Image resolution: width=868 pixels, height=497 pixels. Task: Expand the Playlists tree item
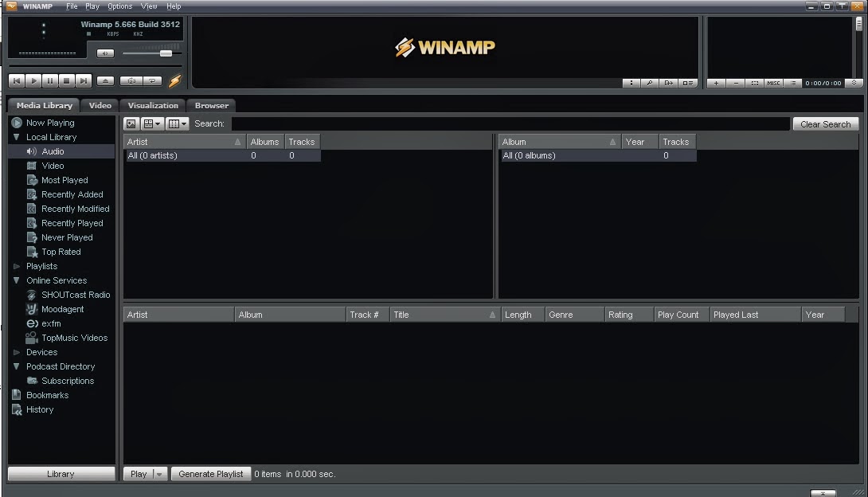15,266
